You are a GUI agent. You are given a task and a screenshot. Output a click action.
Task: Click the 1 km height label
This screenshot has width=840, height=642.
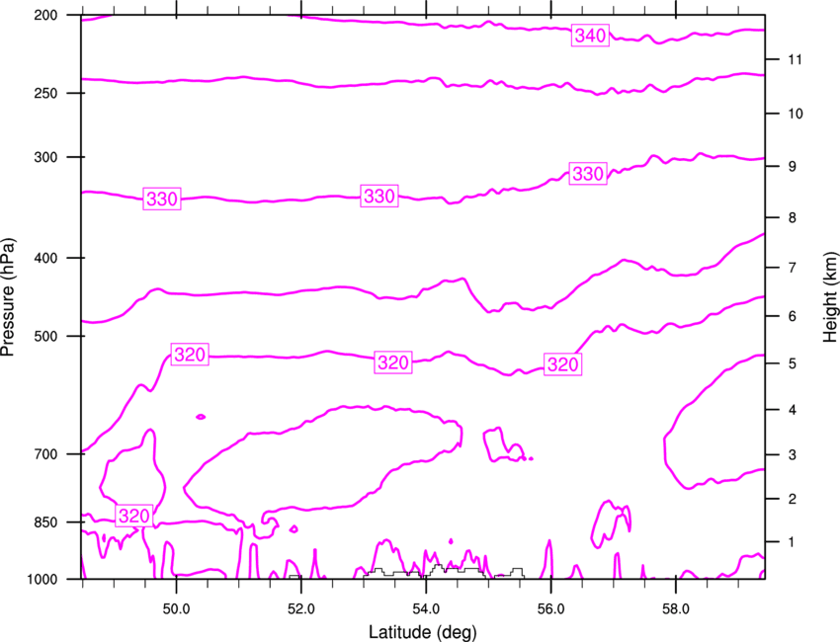793,542
